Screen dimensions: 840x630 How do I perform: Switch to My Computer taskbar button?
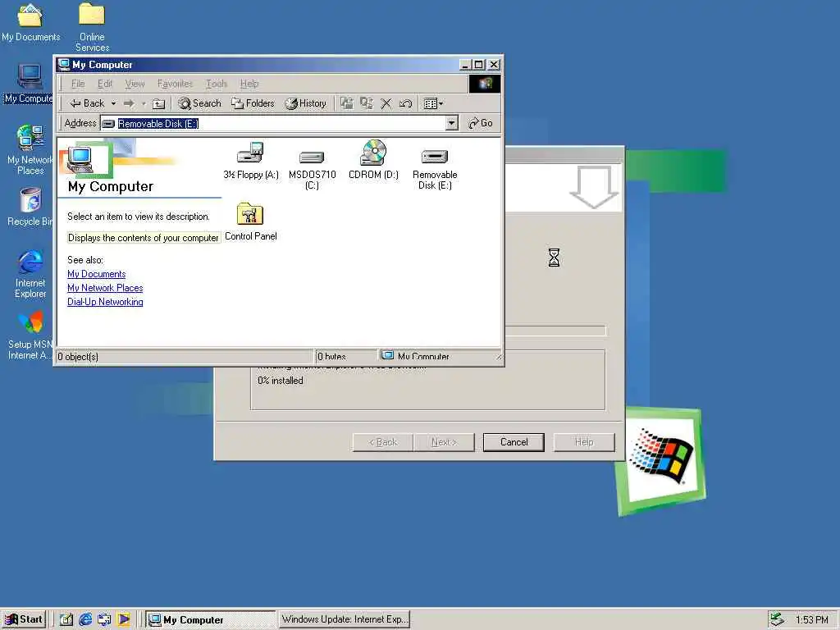(x=211, y=620)
